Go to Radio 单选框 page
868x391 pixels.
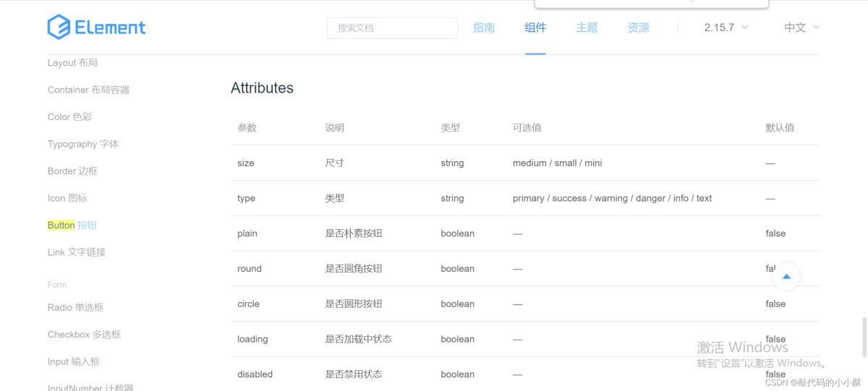pos(75,307)
